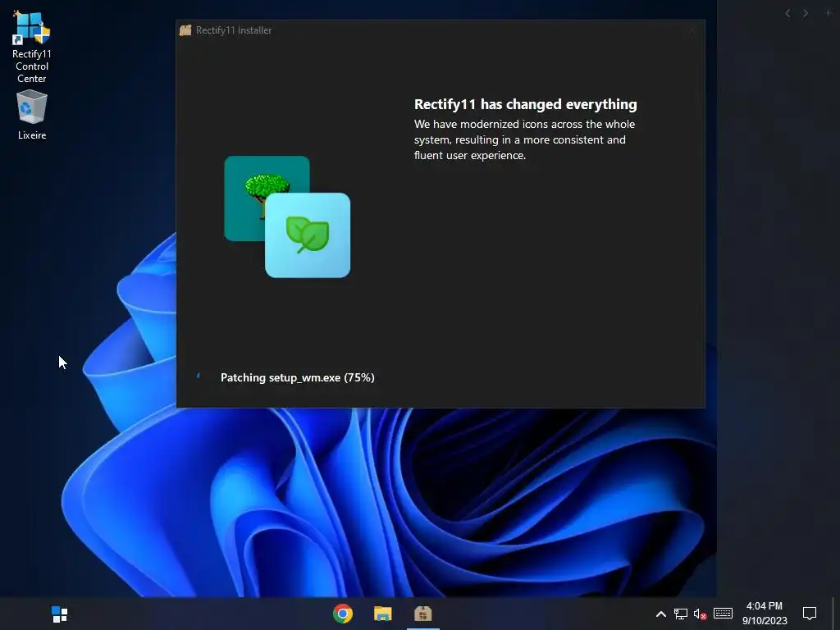The height and width of the screenshot is (630, 840).
Task: Click the Show desktop sliver at taskbar end
Action: click(x=836, y=614)
